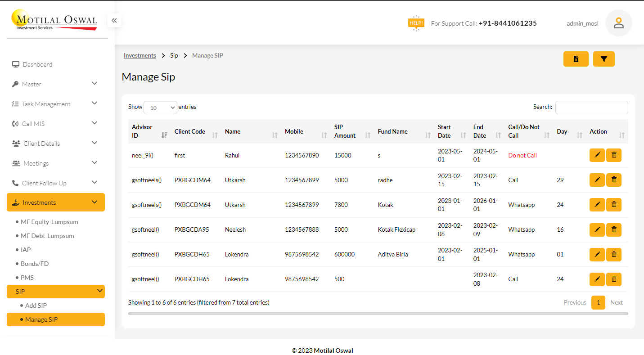Click the 600000 SIP amount cell
The width and height of the screenshot is (644, 355).
(x=344, y=254)
